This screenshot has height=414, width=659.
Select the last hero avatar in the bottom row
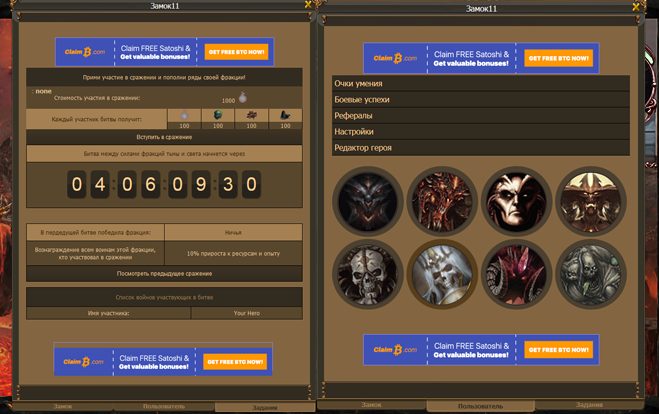591,274
